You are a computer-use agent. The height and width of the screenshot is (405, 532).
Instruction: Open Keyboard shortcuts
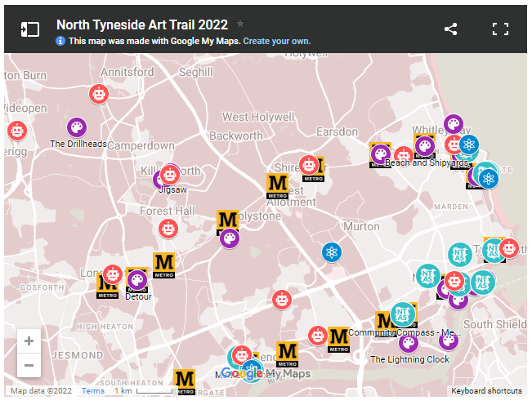point(486,391)
